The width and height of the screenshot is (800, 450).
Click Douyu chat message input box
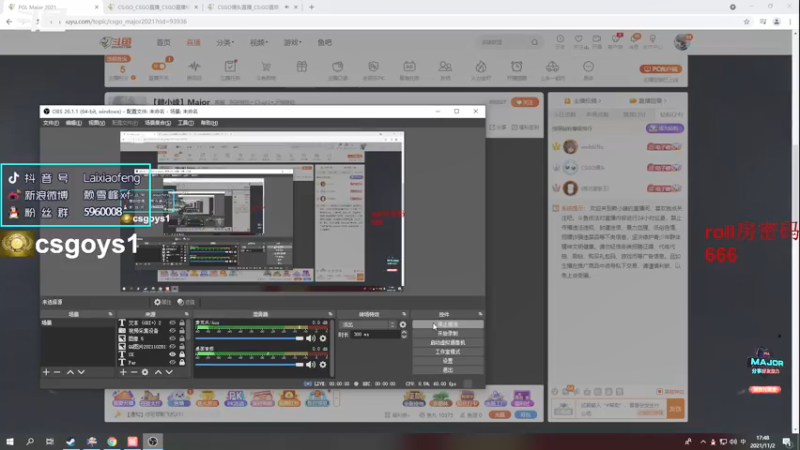pyautogui.click(x=622, y=409)
